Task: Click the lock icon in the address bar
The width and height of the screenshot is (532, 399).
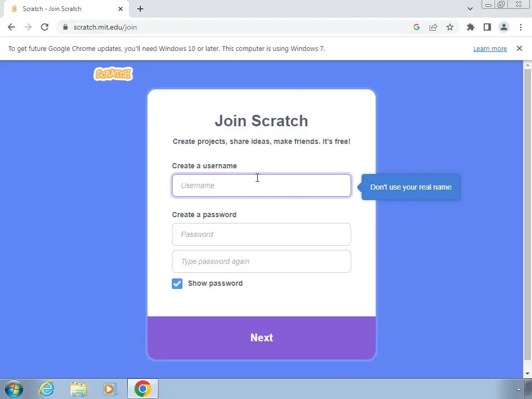Action: 65,27
